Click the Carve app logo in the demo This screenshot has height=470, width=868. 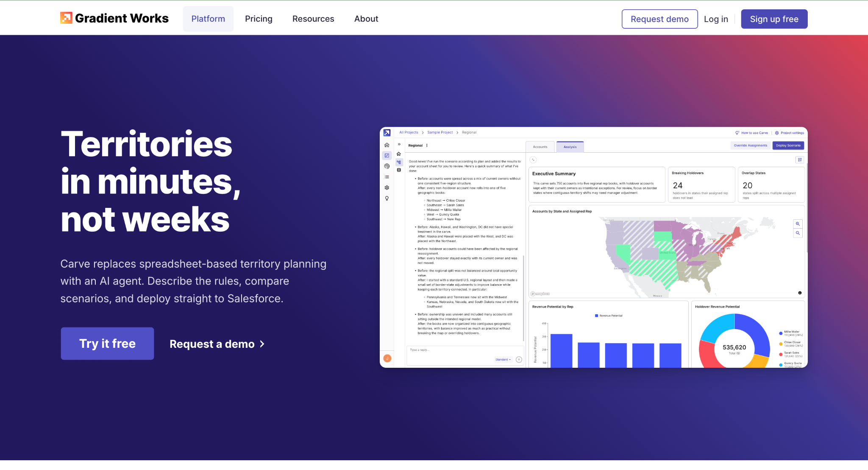(x=387, y=133)
